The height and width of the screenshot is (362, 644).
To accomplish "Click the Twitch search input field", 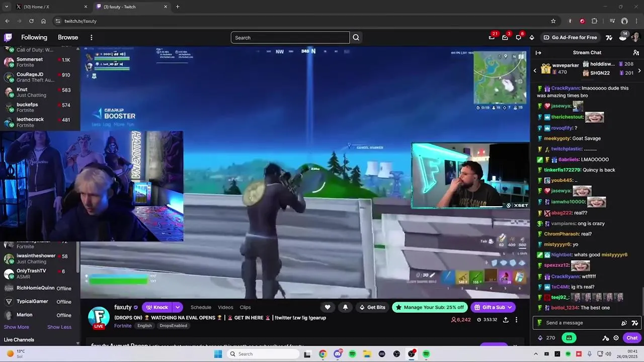I will (290, 38).
